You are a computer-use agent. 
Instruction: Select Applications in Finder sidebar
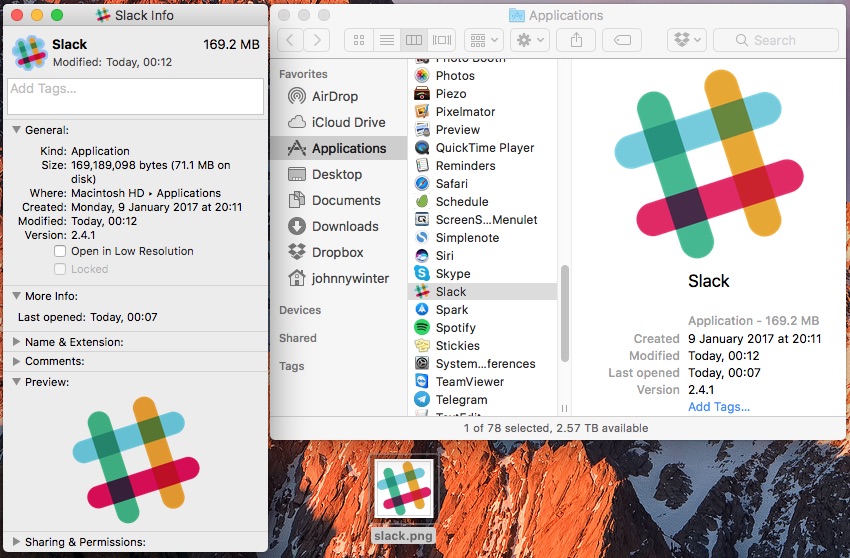point(338,148)
